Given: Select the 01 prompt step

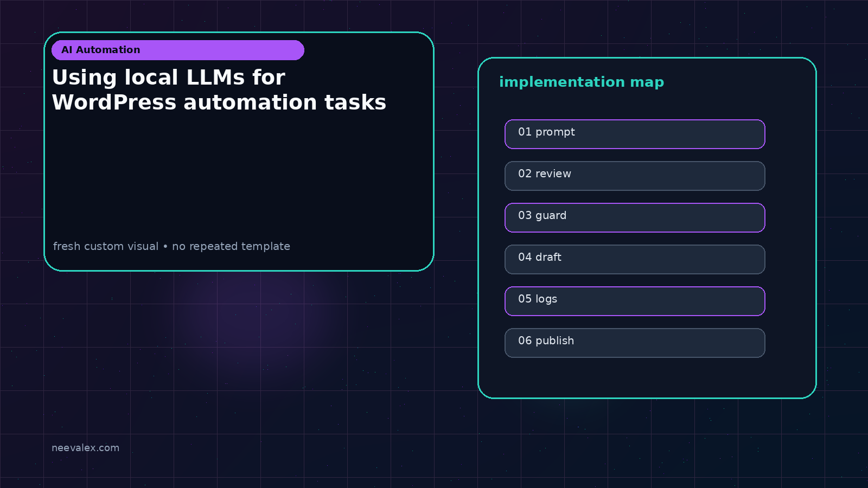Looking at the screenshot, I should click(x=635, y=134).
